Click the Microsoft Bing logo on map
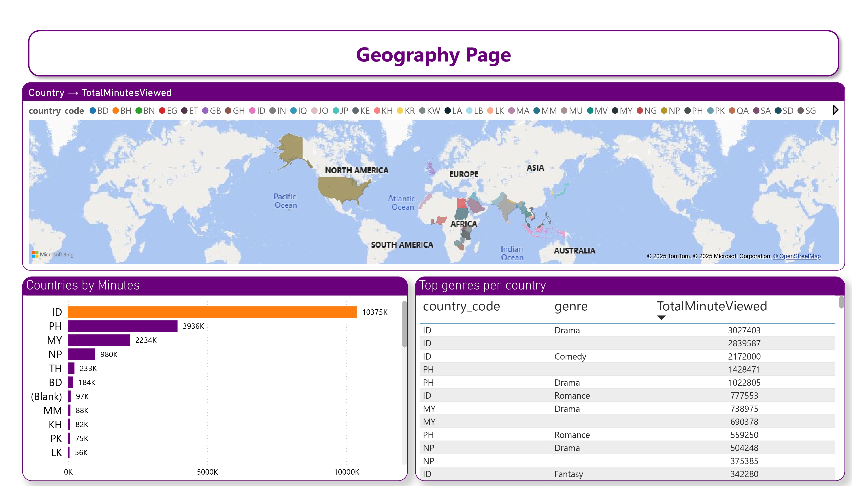The image size is (868, 502). [x=53, y=255]
